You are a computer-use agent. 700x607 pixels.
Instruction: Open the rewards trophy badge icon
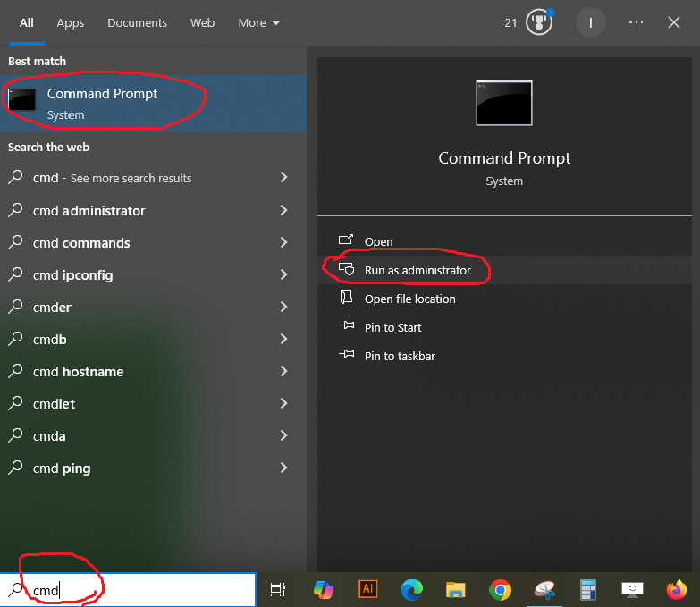click(539, 21)
